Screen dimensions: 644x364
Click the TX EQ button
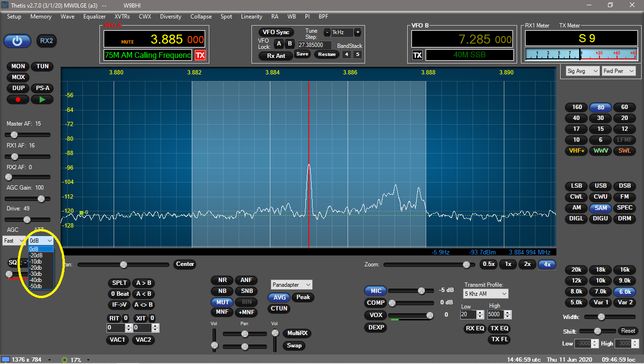pyautogui.click(x=499, y=328)
